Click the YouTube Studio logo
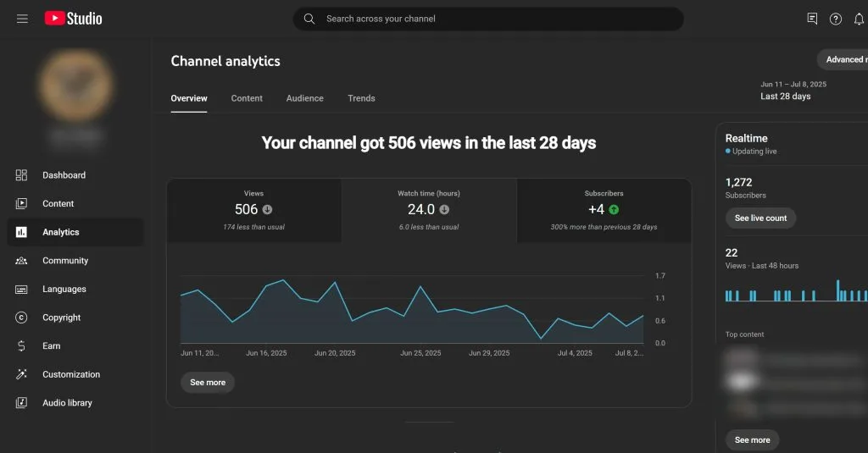The height and width of the screenshot is (453, 868). click(x=73, y=19)
